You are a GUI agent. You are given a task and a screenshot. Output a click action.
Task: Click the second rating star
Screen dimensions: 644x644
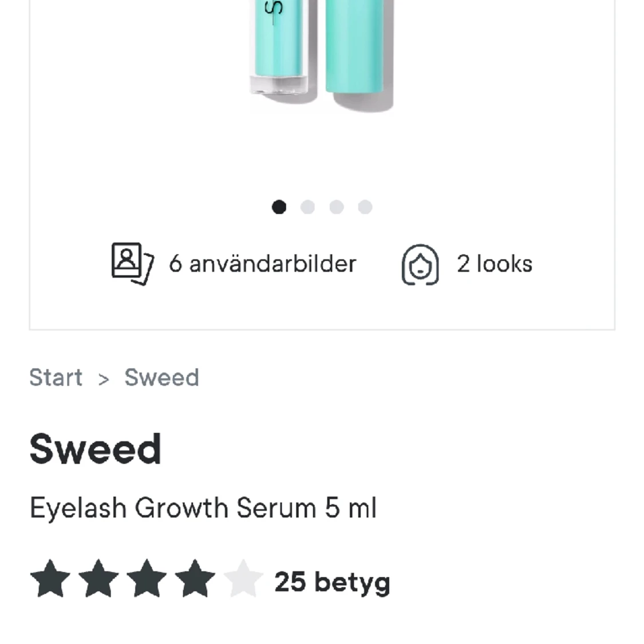98,578
